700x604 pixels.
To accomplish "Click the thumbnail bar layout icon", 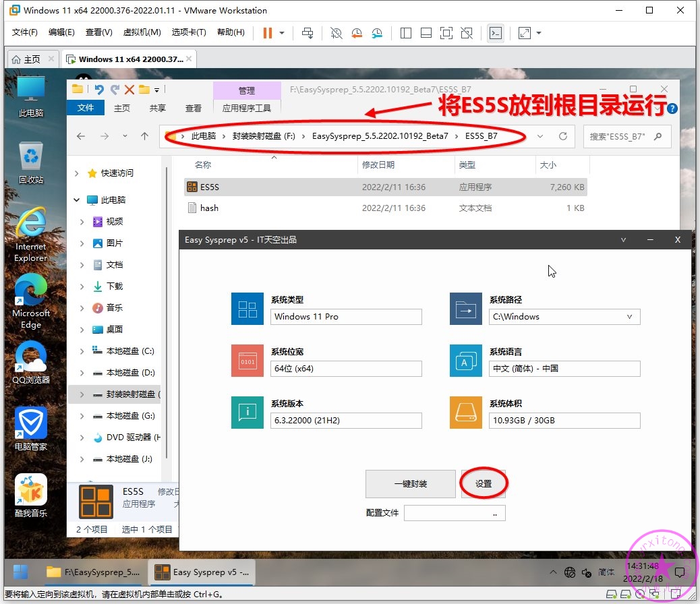I will 426,33.
